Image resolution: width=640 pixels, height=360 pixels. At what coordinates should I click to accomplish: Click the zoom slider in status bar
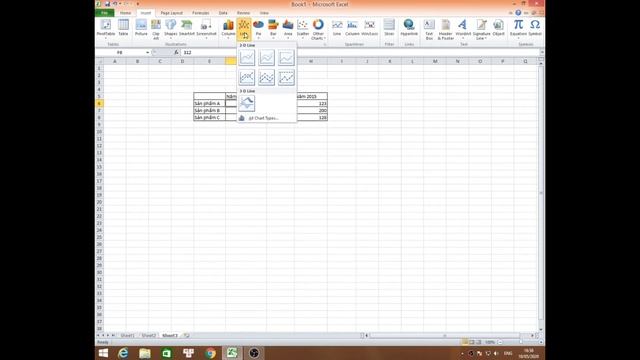520,342
